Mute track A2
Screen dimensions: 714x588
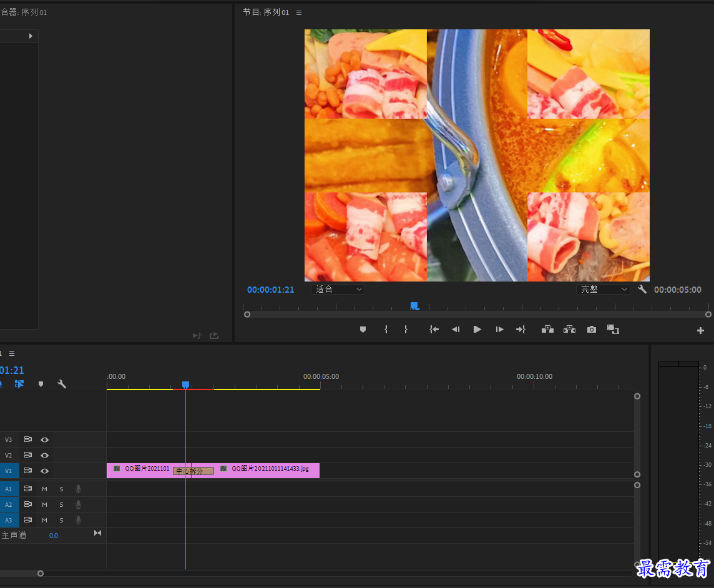(45, 504)
